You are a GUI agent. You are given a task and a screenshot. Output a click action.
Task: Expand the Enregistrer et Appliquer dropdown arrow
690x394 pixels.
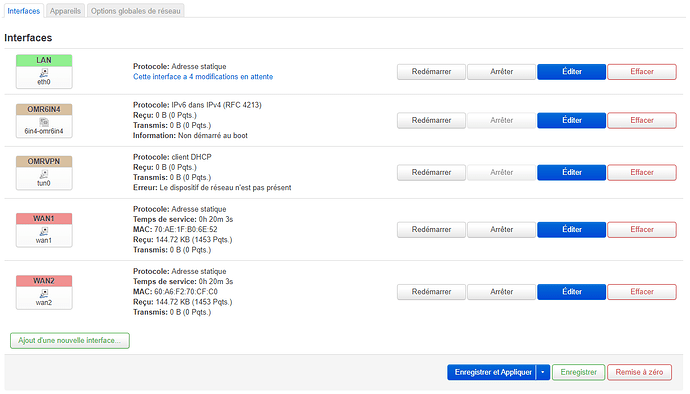[543, 372]
